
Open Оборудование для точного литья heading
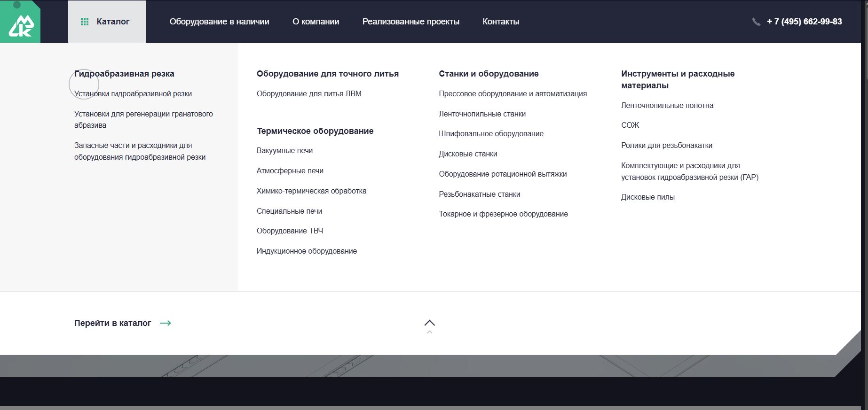328,74
